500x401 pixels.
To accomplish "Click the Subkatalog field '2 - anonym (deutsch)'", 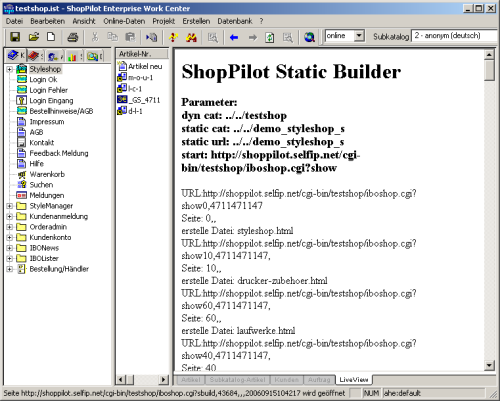I will [455, 36].
